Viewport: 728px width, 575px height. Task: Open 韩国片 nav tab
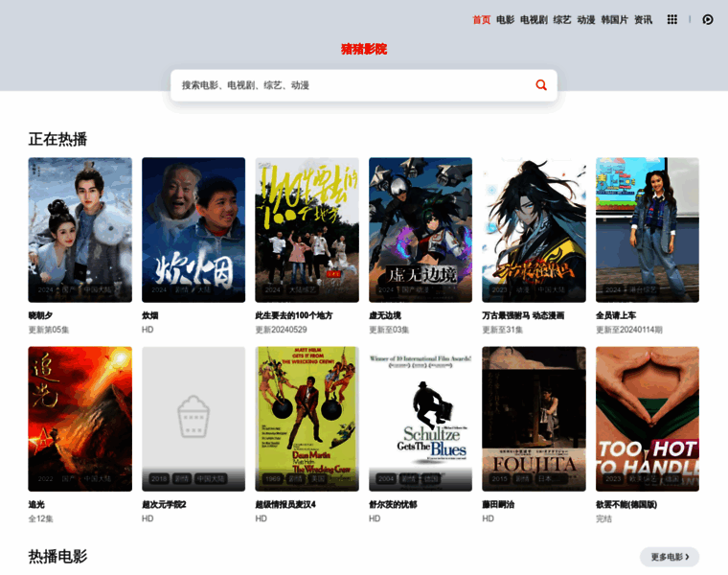(x=614, y=19)
